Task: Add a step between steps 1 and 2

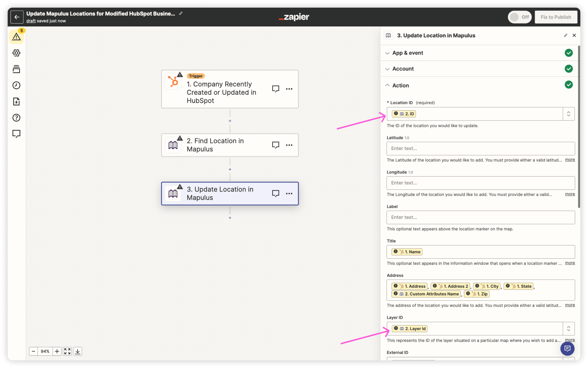Action: point(230,121)
